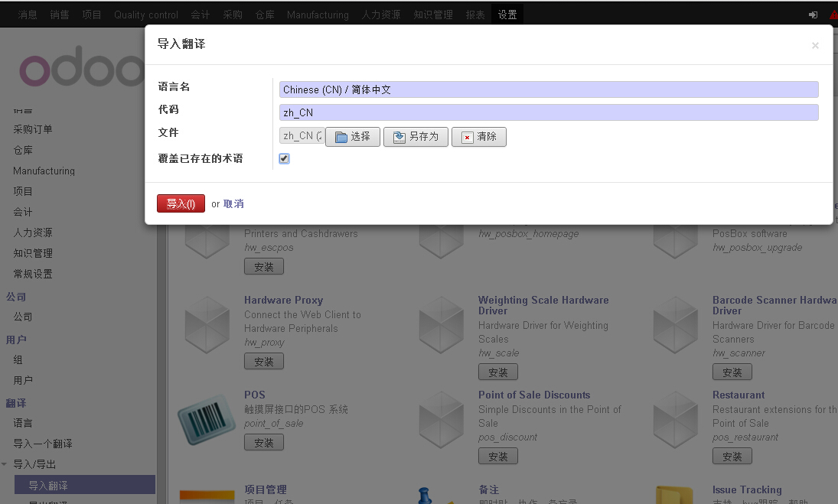Click the 另存为 save icon for the file
The image size is (838, 504).
tap(399, 137)
